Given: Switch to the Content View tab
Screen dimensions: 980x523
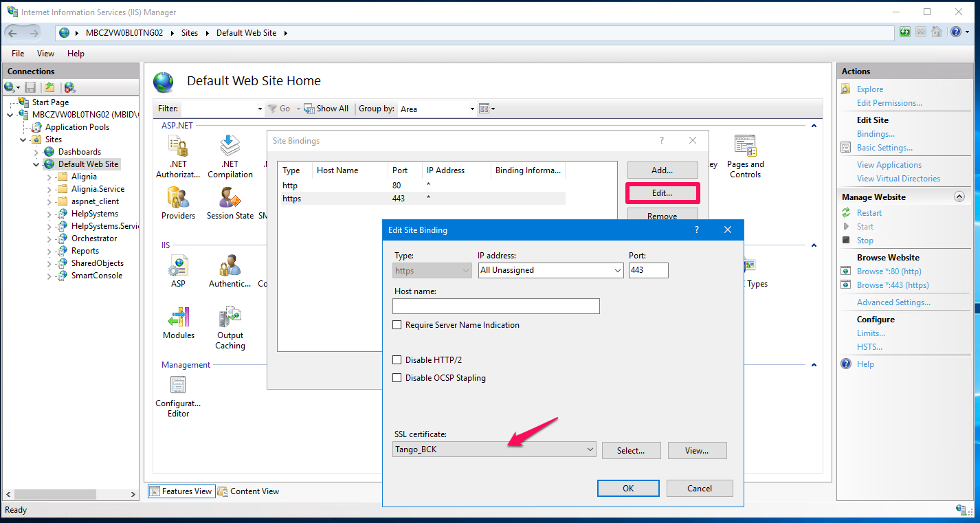Looking at the screenshot, I should 249,491.
